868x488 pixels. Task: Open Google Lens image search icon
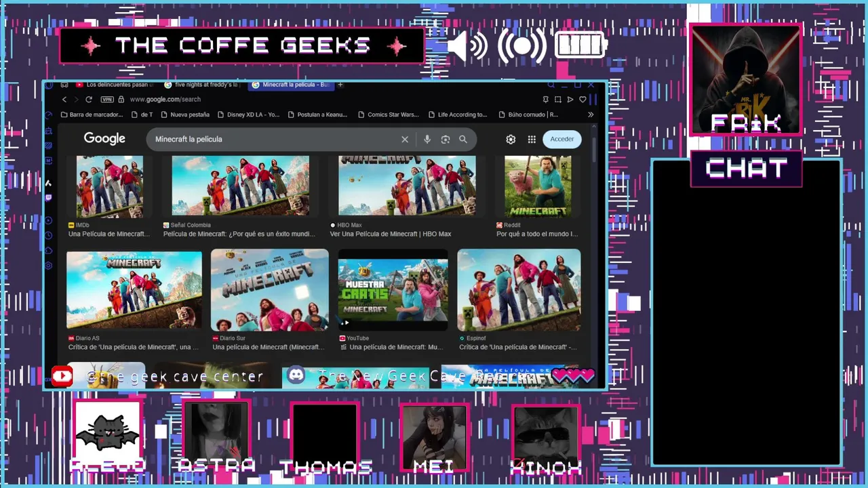click(446, 139)
